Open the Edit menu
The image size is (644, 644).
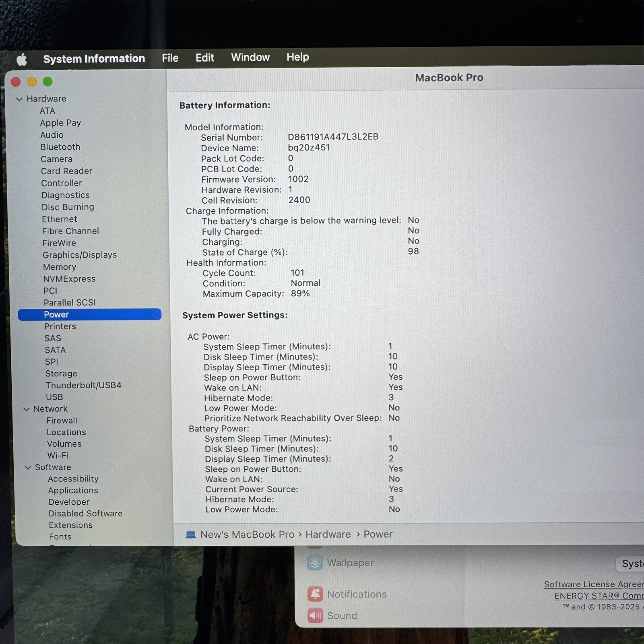204,58
